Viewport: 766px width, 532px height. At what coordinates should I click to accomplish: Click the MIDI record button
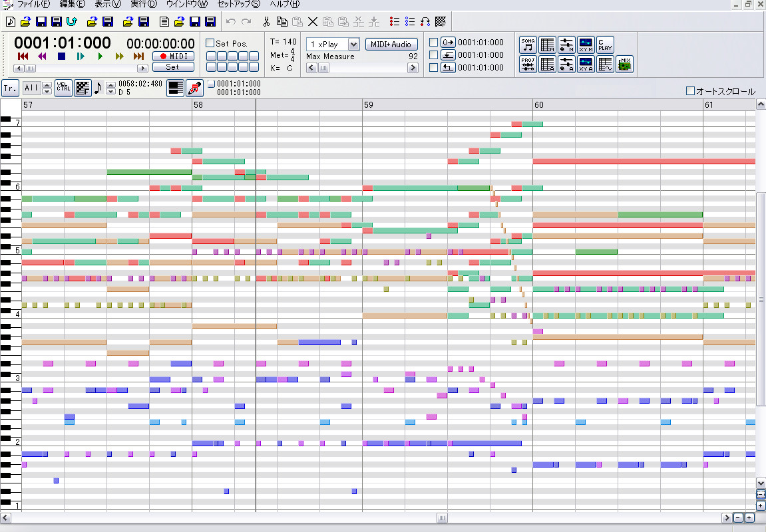point(174,56)
